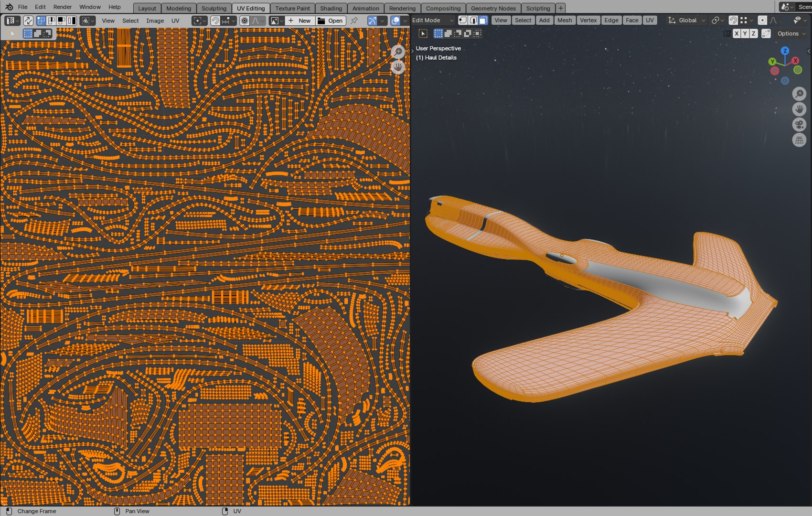Open viewport Vertex menu

tap(588, 20)
